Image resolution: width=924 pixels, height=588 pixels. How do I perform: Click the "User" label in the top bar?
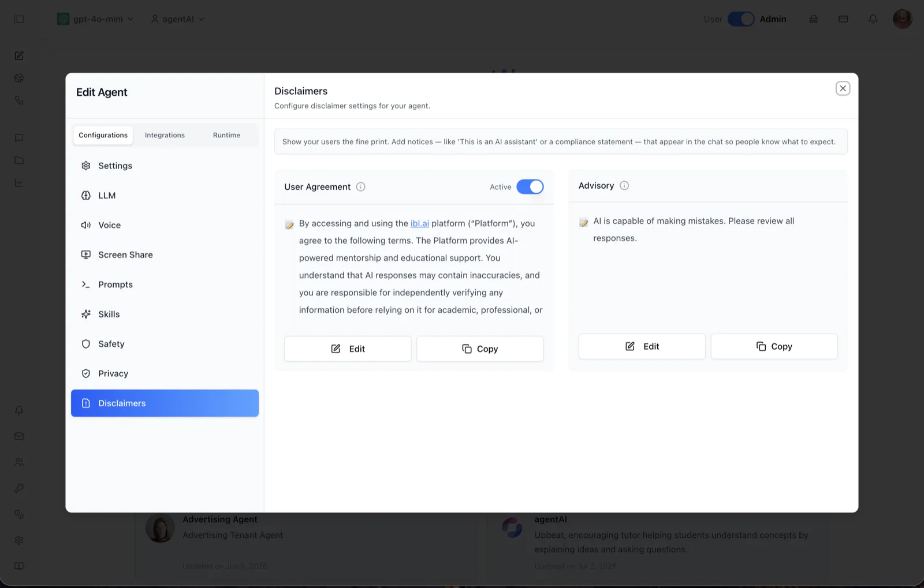coord(713,19)
